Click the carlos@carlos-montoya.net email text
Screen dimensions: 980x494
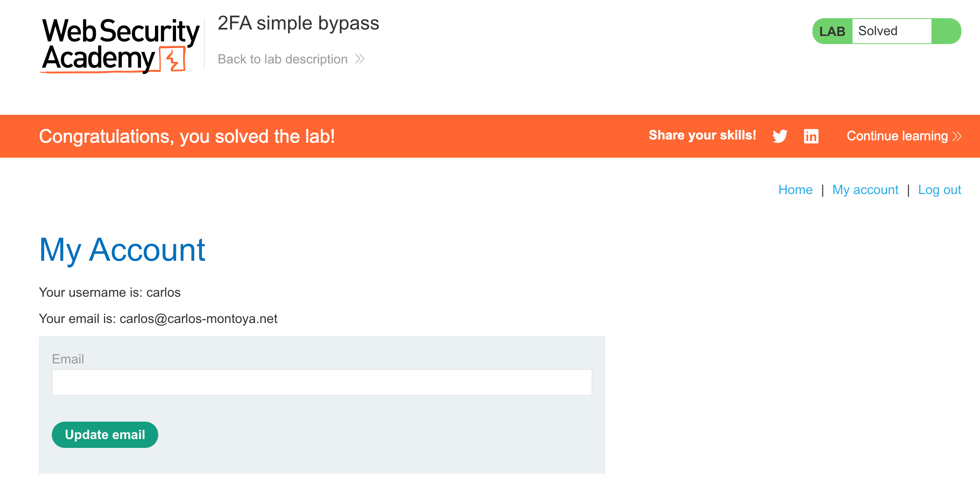(x=198, y=319)
